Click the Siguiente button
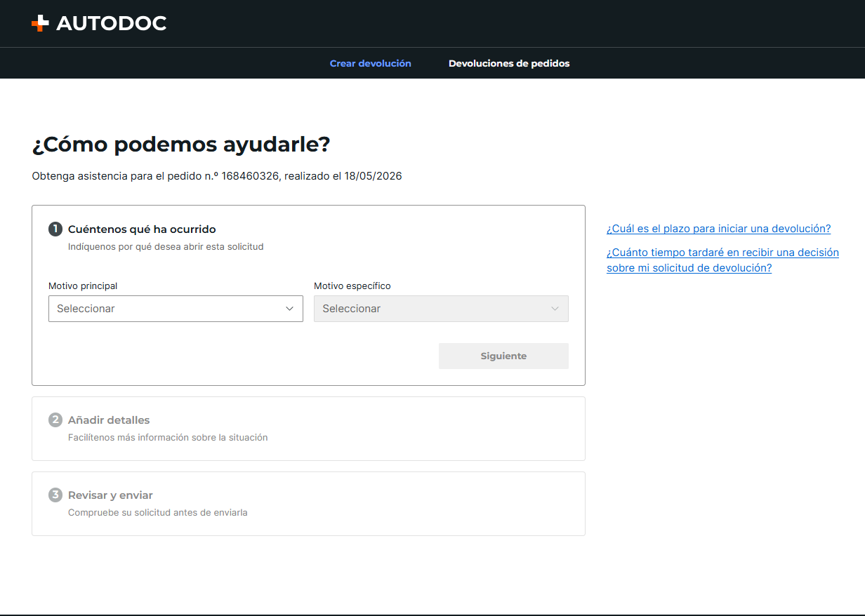The height and width of the screenshot is (616, 865). tap(503, 356)
